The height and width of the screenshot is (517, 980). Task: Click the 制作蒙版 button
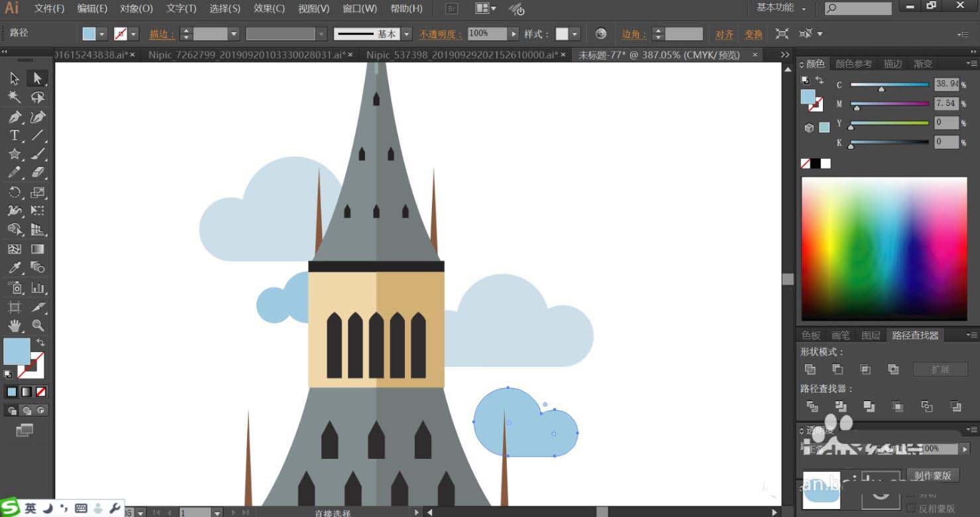[932, 475]
